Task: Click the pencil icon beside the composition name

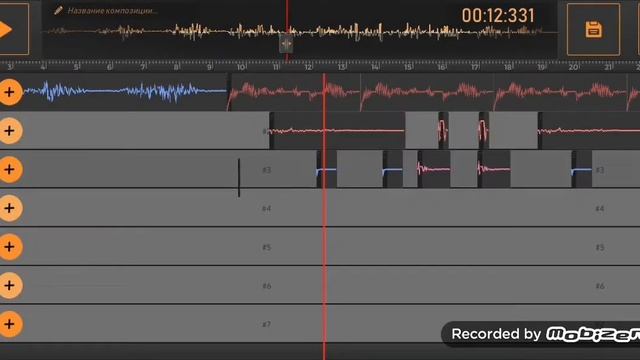Action: tap(58, 10)
